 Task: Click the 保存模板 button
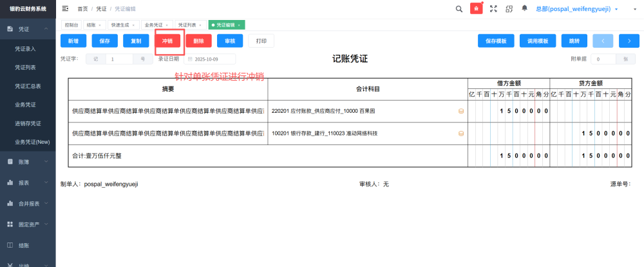pos(496,41)
